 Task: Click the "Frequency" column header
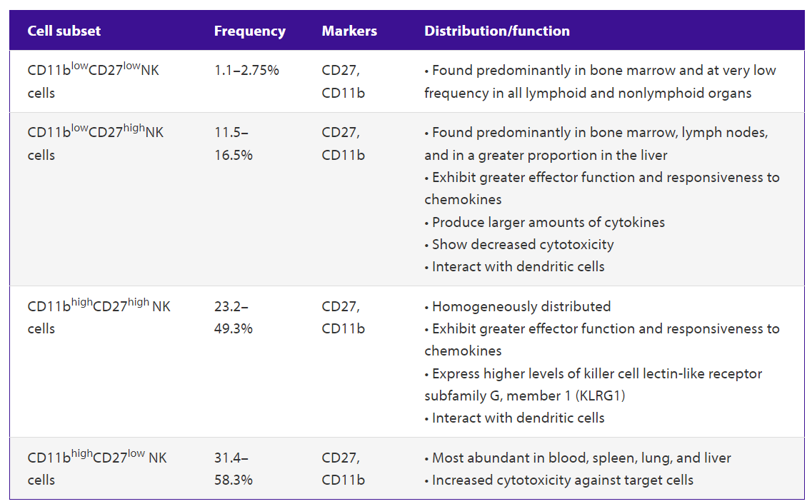pos(249,31)
